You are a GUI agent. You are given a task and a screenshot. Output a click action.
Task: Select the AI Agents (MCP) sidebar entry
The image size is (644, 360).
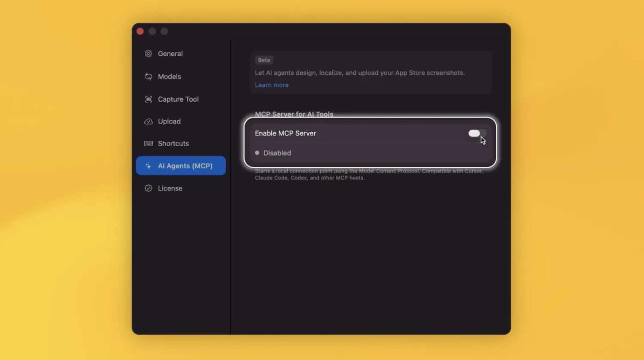coord(186,166)
